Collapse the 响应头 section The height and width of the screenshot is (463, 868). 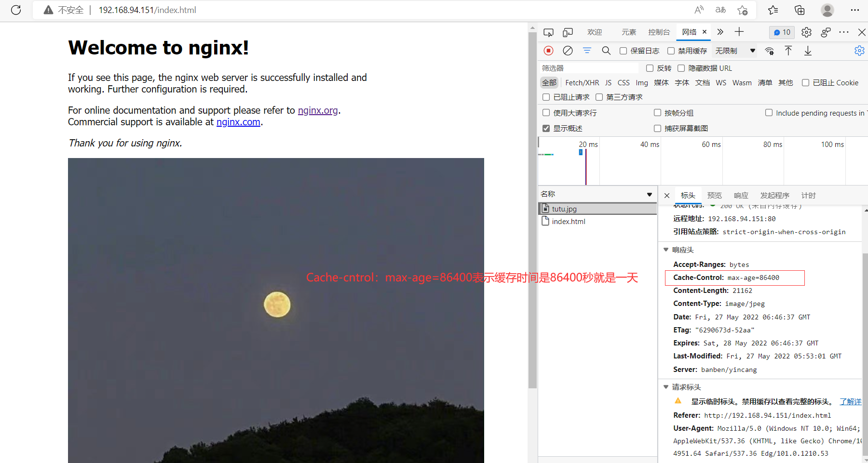point(666,250)
